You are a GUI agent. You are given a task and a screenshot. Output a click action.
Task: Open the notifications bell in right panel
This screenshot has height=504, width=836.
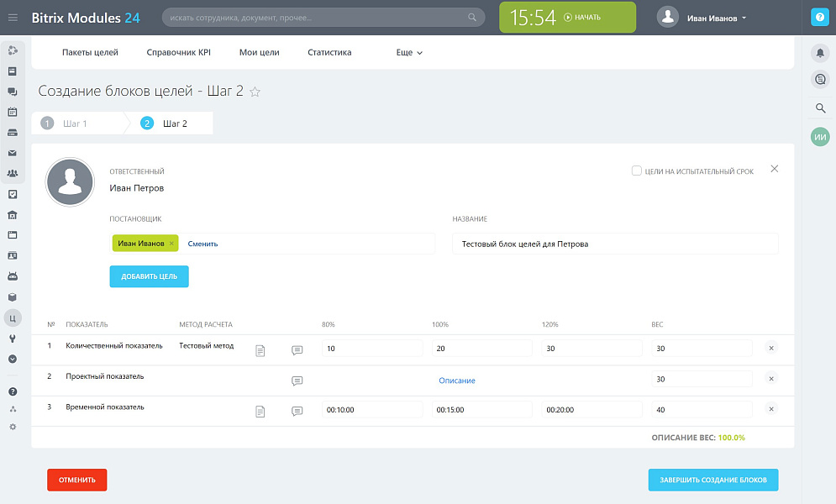click(820, 53)
